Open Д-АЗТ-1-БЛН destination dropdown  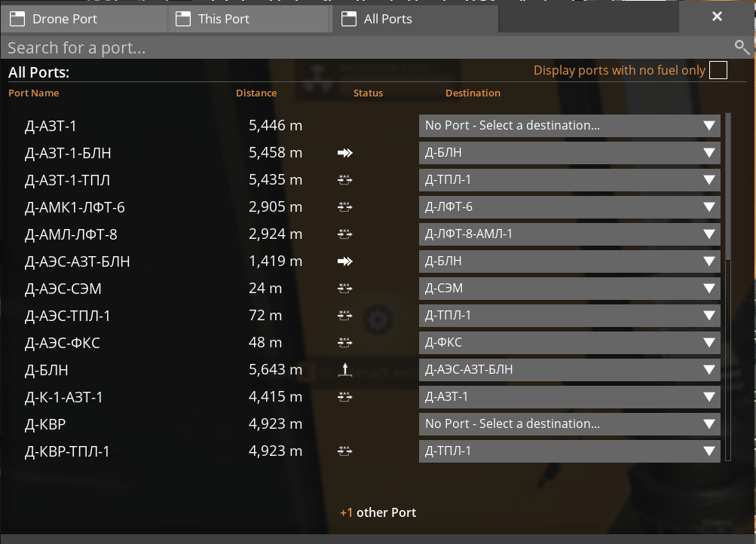click(569, 153)
